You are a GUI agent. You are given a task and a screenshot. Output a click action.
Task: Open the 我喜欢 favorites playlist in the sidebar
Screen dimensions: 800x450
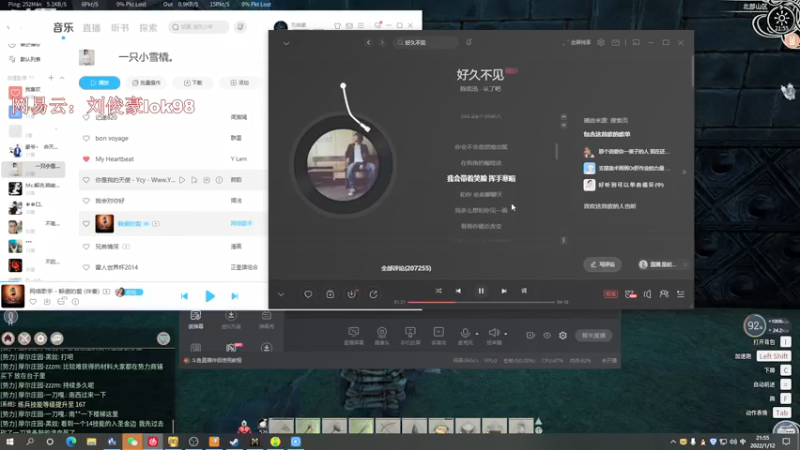(32, 92)
